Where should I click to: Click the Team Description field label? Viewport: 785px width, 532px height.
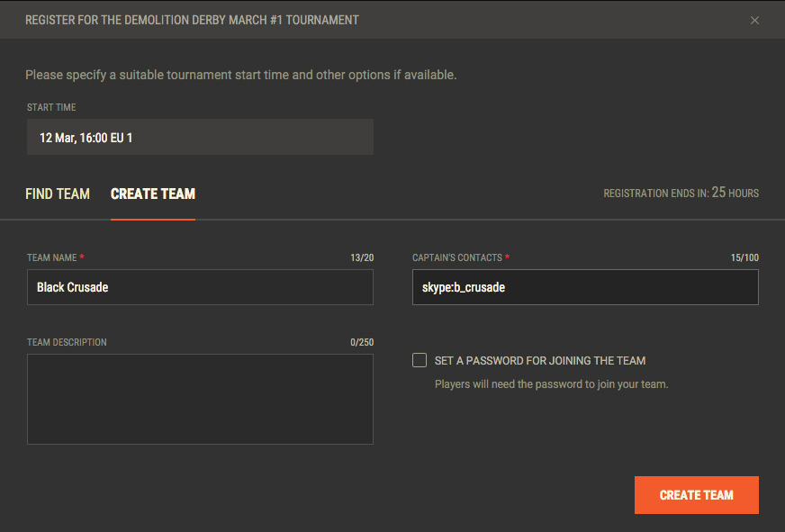pos(67,342)
